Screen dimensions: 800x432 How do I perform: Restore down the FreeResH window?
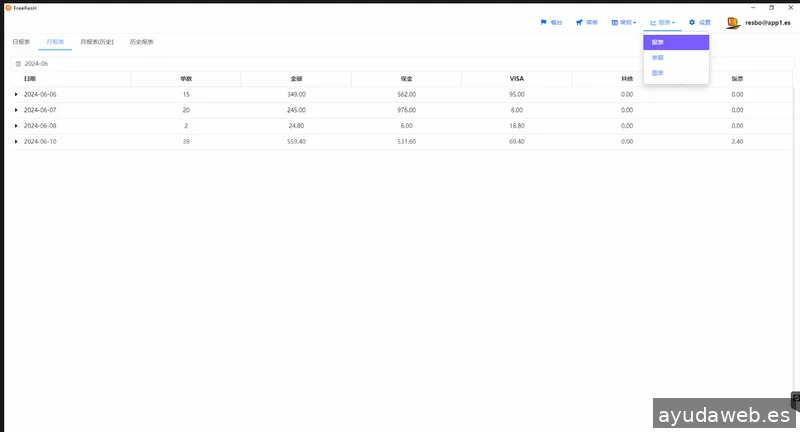click(x=771, y=8)
